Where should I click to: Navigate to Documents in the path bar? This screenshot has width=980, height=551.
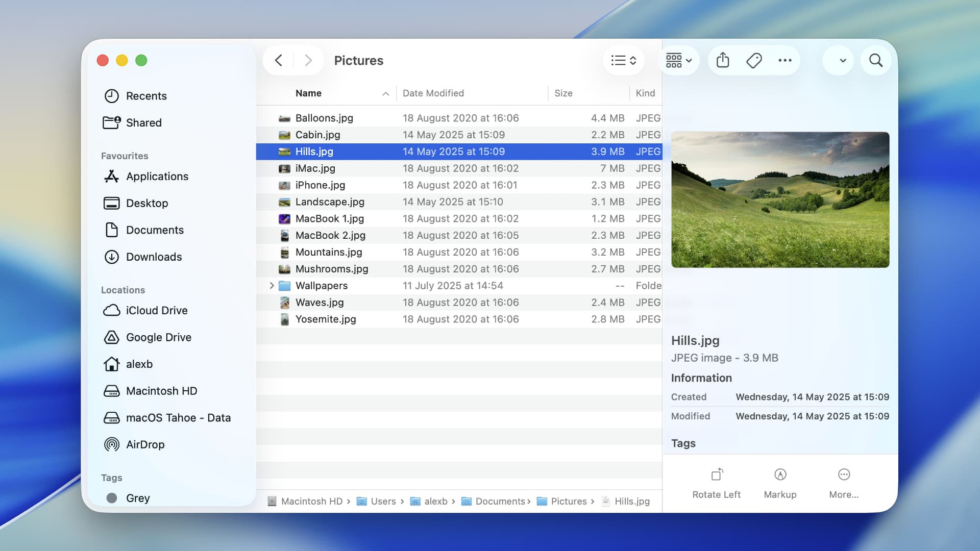502,502
